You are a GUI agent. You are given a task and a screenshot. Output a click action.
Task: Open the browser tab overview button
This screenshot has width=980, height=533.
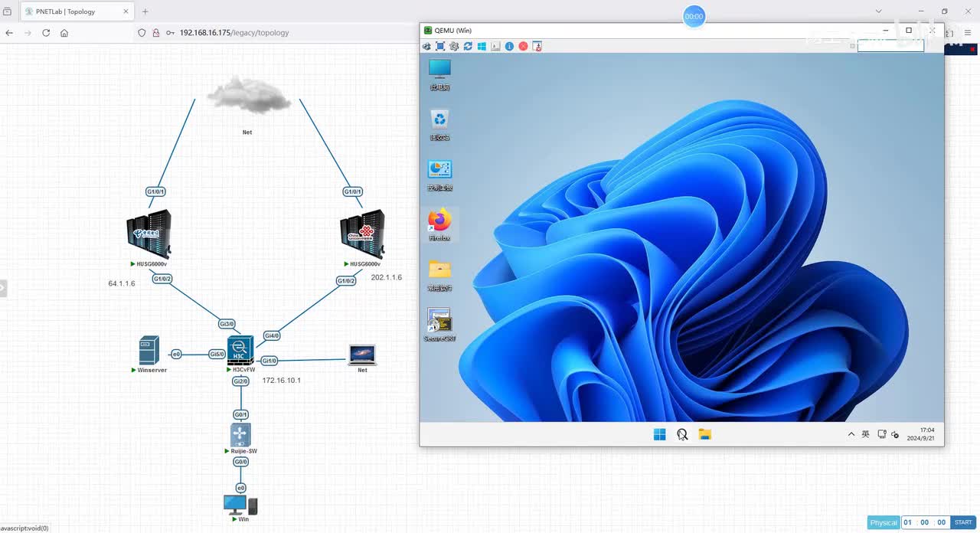tap(7, 11)
